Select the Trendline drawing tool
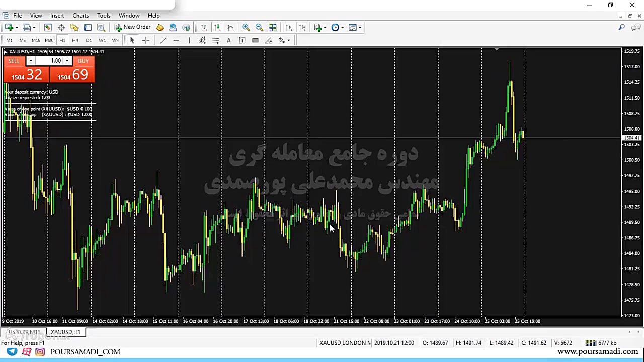 click(x=163, y=40)
